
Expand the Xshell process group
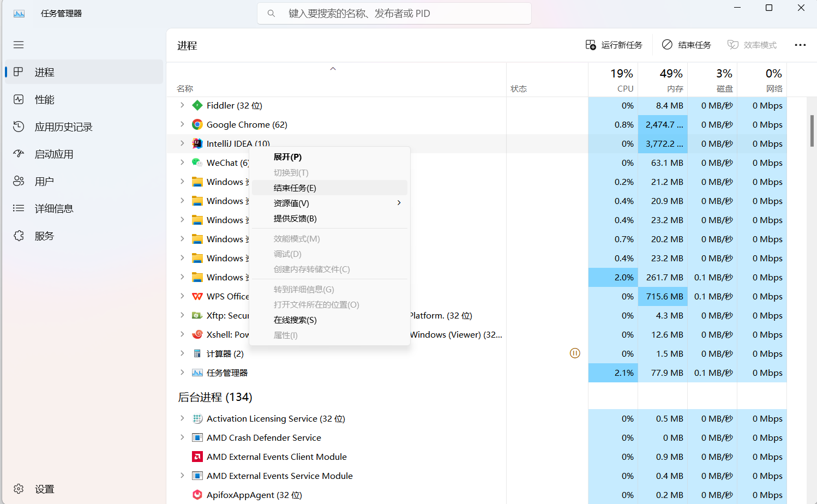click(182, 334)
